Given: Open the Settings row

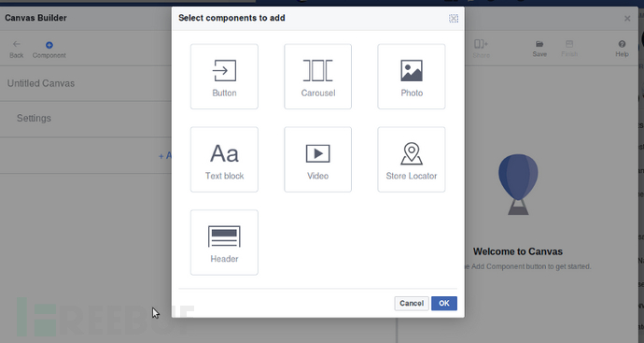Looking at the screenshot, I should pyautogui.click(x=86, y=119).
